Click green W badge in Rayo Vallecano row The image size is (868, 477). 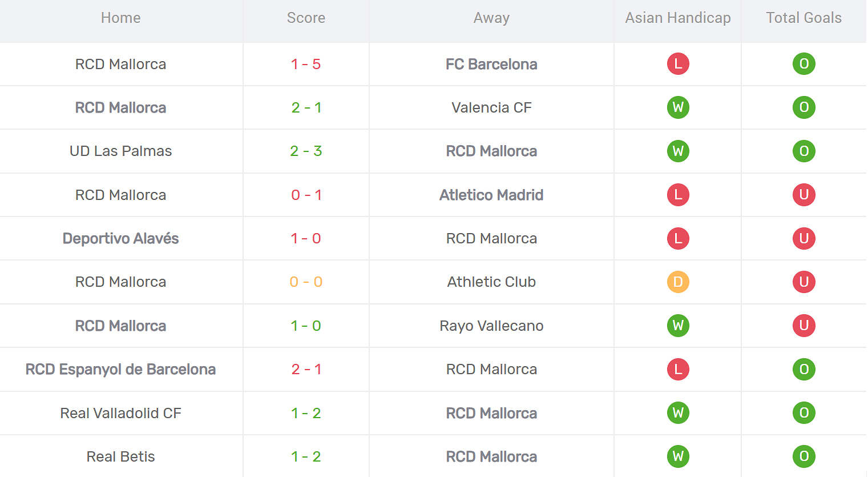(678, 326)
